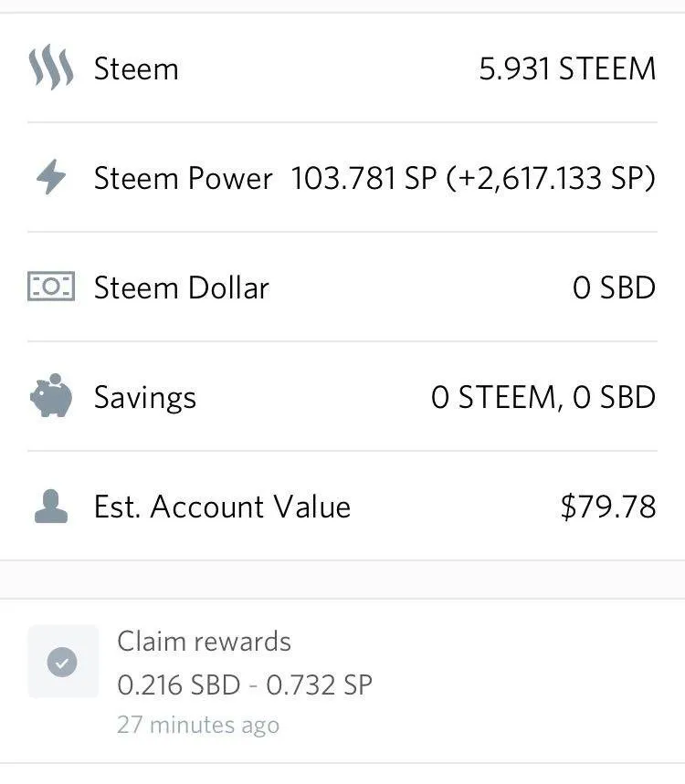
Task: Tap the Steem Power lightning bolt icon
Action: 51,176
